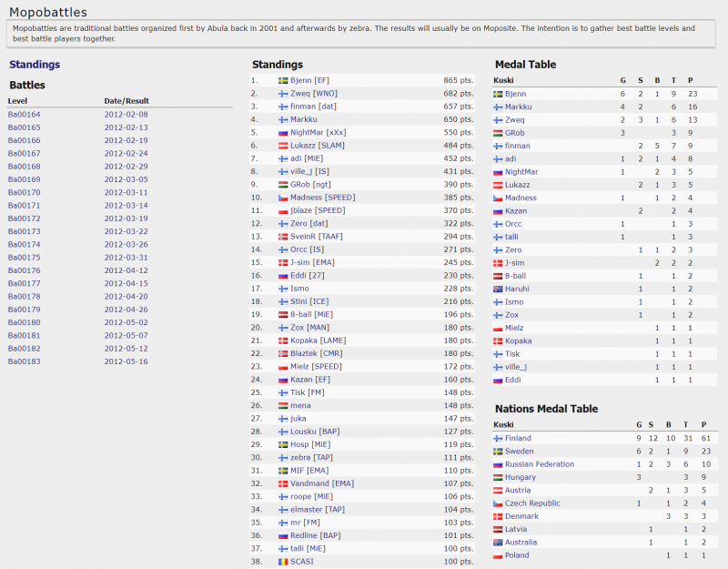Click Sweden flag beside Bjenn [EF] in Standings

click(282, 80)
